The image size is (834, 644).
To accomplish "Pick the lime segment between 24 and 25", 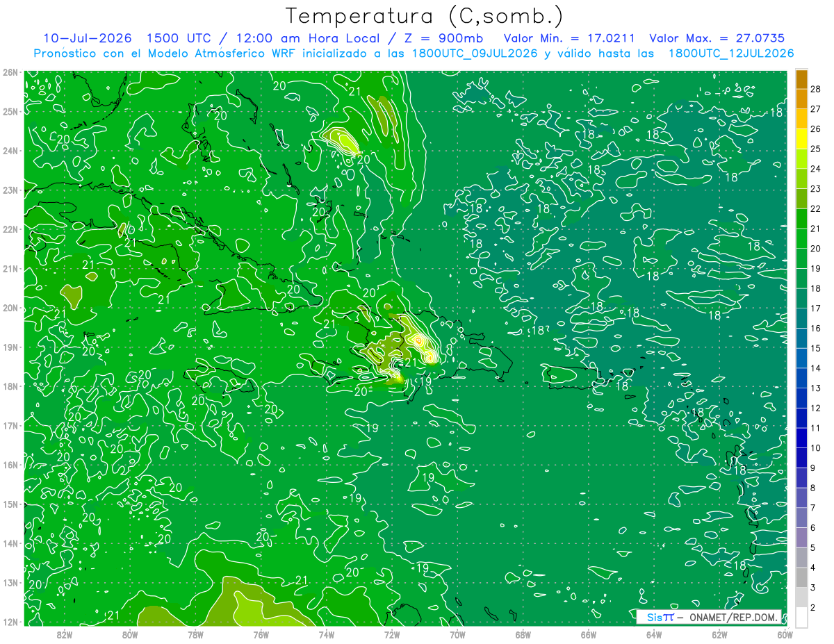I will pos(801,158).
